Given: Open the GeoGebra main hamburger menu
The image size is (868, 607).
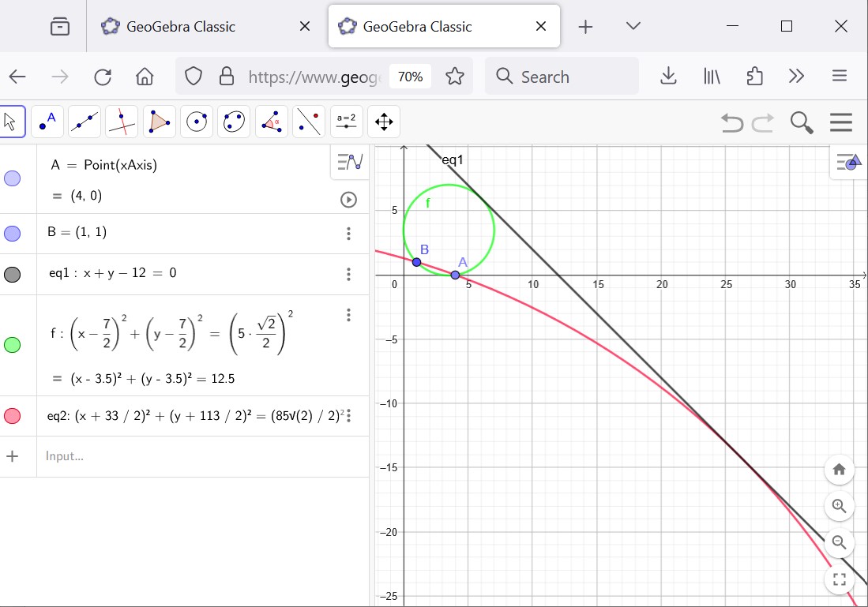Looking at the screenshot, I should (x=841, y=122).
